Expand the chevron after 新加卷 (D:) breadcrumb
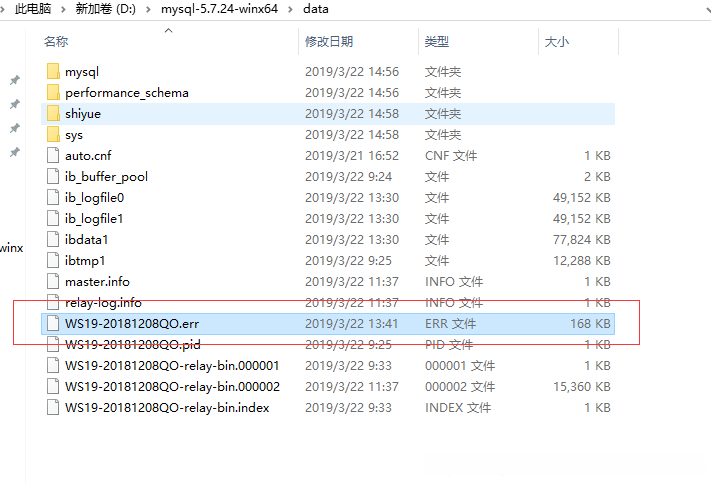This screenshot has width=711, height=485. 148,9
